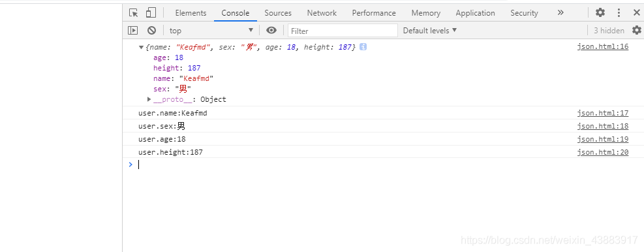This screenshot has width=644, height=252.
Task: Open the three-dot customize DevTools menu
Action: click(619, 13)
